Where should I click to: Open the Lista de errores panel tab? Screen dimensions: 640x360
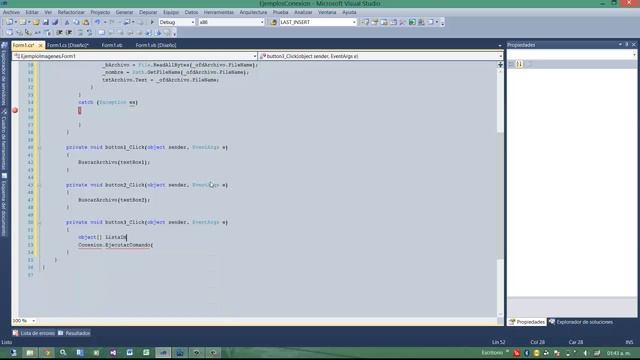click(x=34, y=333)
